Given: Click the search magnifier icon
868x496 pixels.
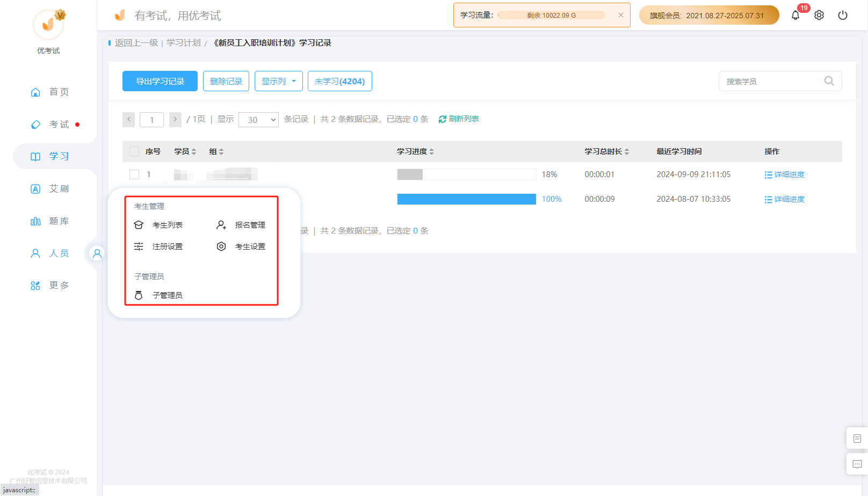Looking at the screenshot, I should [829, 81].
